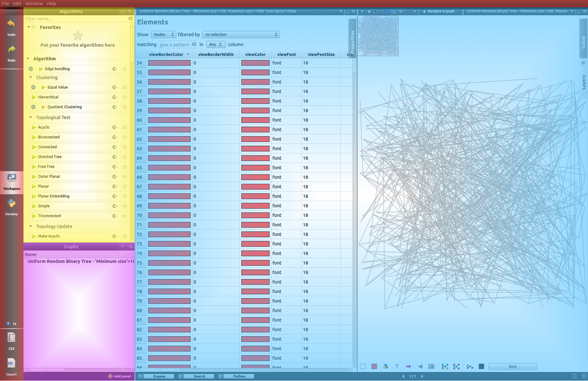Click the Add panel button
The width and height of the screenshot is (588, 381).
click(119, 376)
